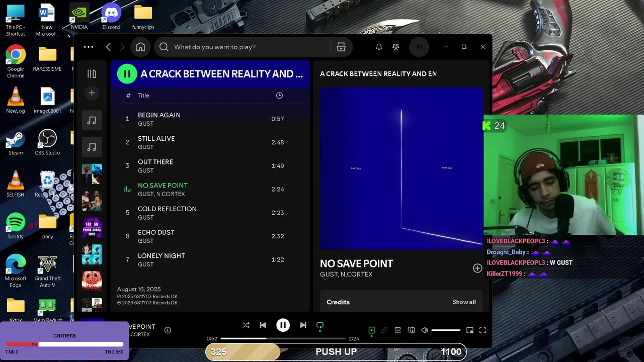Open Microsoft Edge desktop shortcut
Screen dimensions: 644x362
(16, 271)
